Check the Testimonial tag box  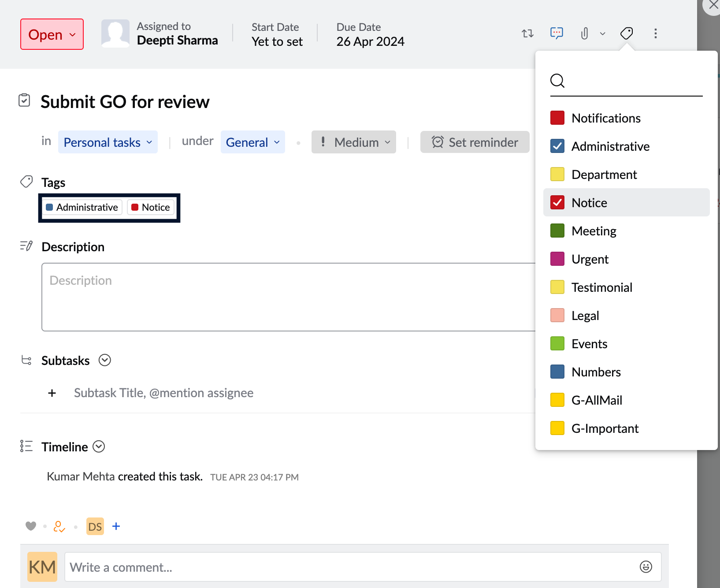click(557, 287)
